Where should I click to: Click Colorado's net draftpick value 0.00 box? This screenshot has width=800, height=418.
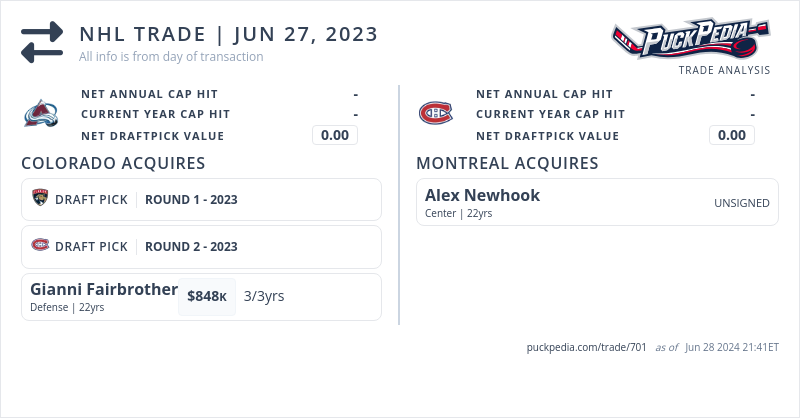click(335, 136)
